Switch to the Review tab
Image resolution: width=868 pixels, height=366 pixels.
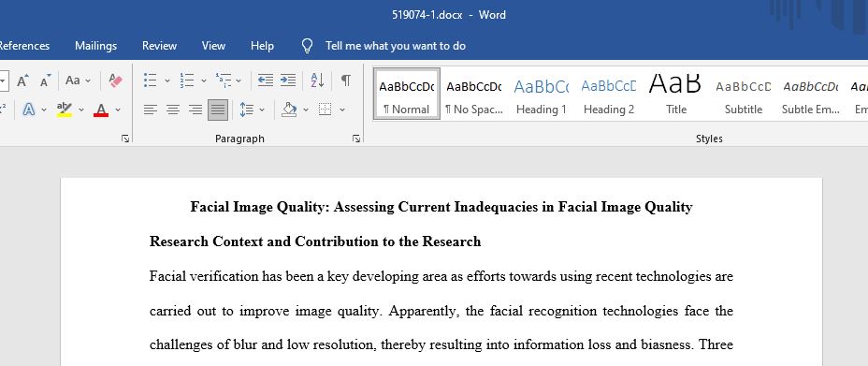(159, 46)
